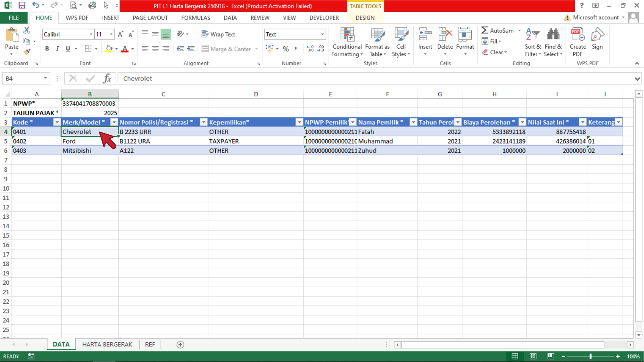Switch to the HARTA BERGERAK sheet tab
Screen dimensions: 644x362
[x=107, y=345]
